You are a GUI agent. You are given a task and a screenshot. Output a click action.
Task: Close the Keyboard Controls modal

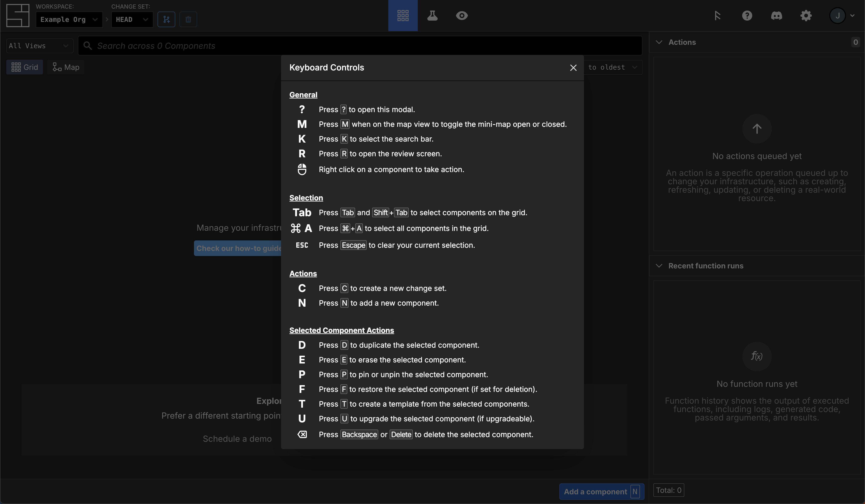click(x=573, y=68)
